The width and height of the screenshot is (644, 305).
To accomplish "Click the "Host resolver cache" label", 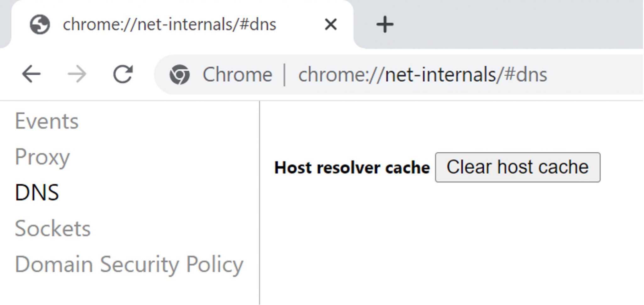I will (352, 167).
